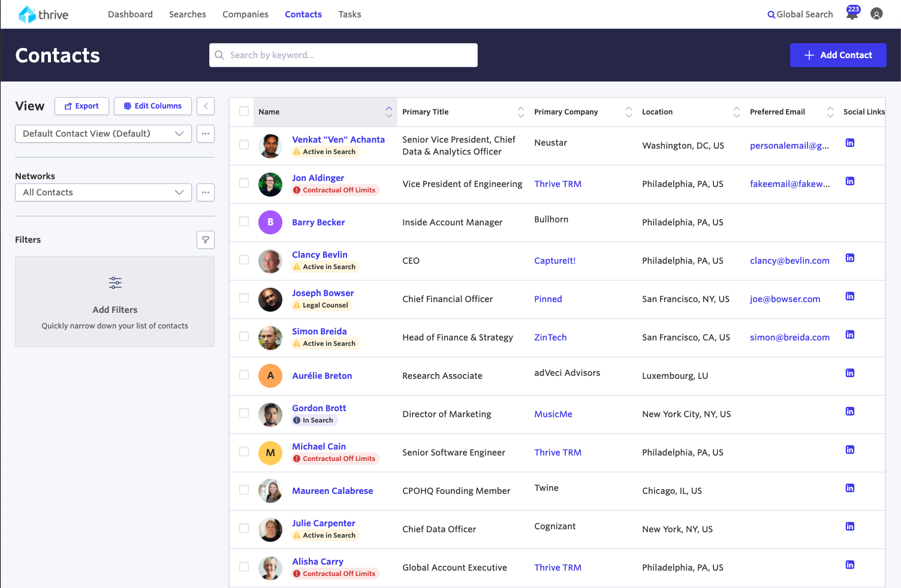
Task: Open Maureen Calabrese's contact page
Action: point(333,491)
